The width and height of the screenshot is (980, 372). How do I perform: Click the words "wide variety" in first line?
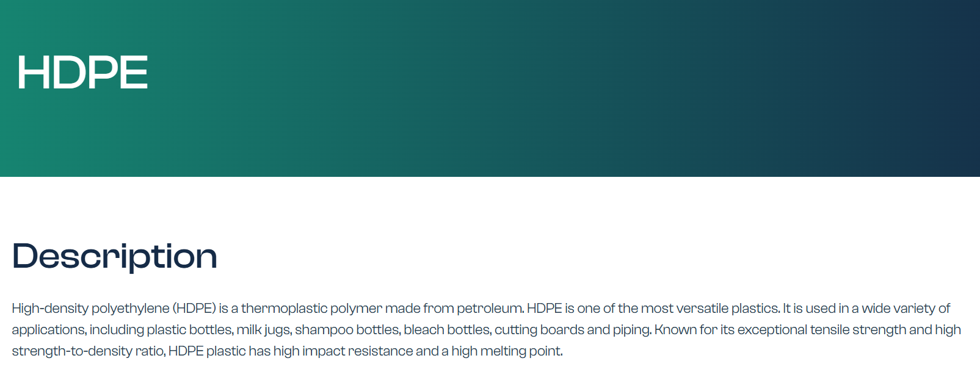(898, 309)
